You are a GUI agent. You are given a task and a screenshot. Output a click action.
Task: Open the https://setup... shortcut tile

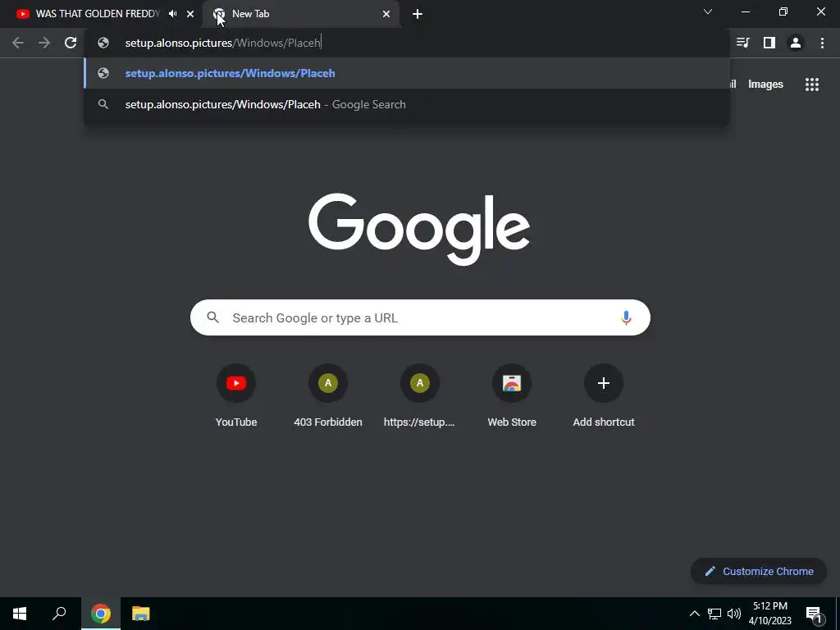419,396
